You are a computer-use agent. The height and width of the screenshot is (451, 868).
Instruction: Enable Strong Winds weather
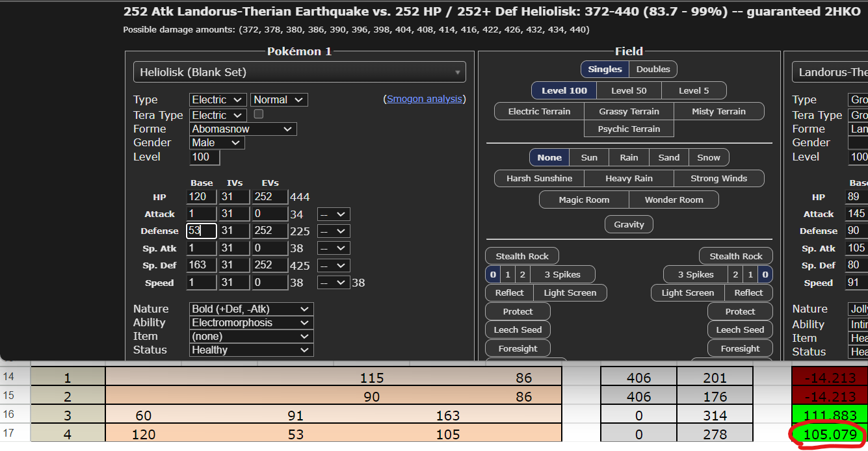pyautogui.click(x=718, y=178)
